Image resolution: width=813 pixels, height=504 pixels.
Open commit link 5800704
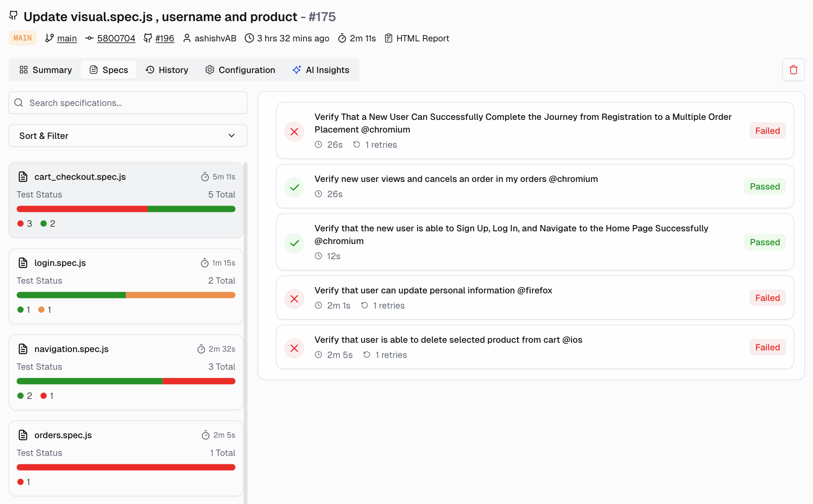pos(116,38)
